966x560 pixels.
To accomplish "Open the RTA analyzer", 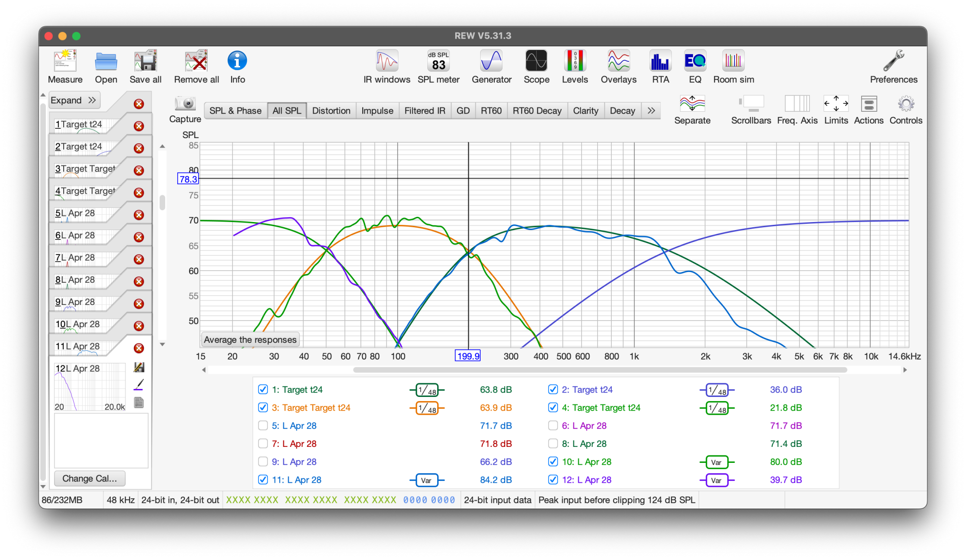I will coord(660,61).
